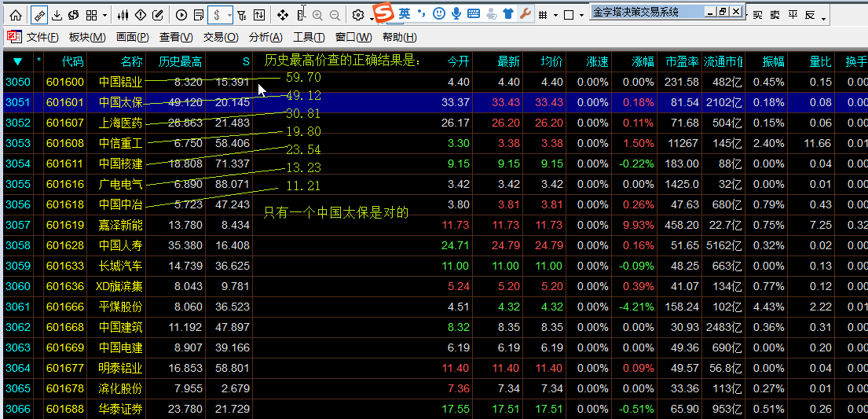The width and height of the screenshot is (868, 419).
Task: Open the 画面(P) menu
Action: tap(132, 37)
